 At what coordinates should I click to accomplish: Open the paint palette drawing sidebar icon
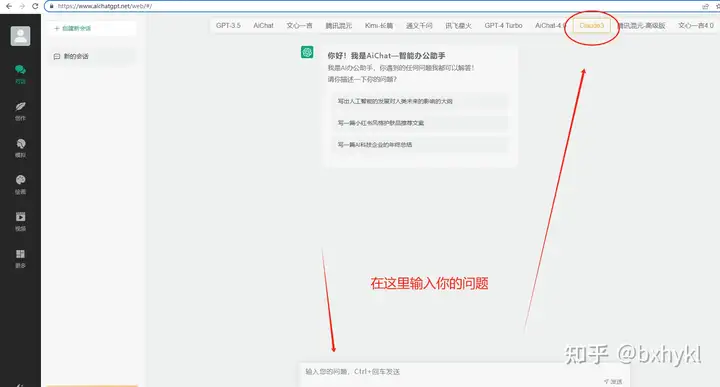pyautogui.click(x=20, y=180)
